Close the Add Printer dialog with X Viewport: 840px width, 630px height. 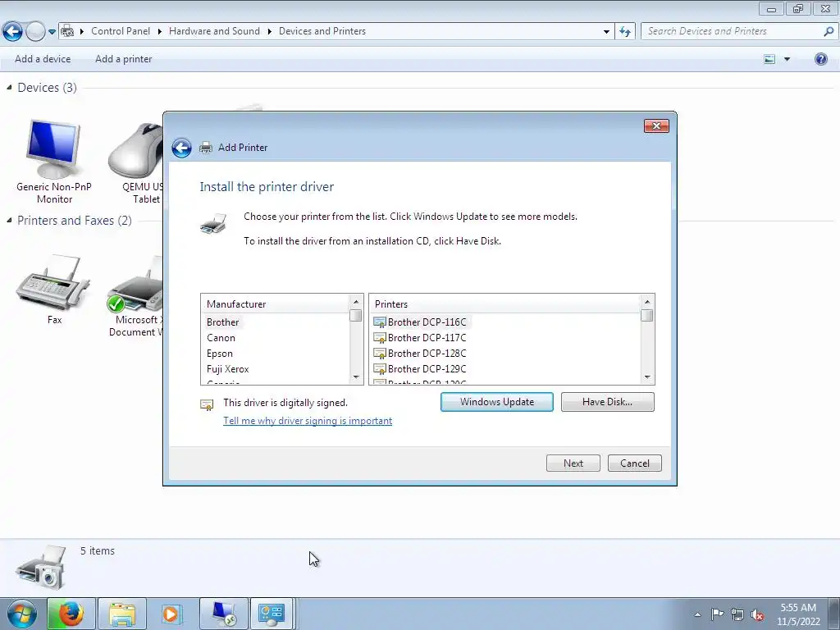pyautogui.click(x=656, y=126)
